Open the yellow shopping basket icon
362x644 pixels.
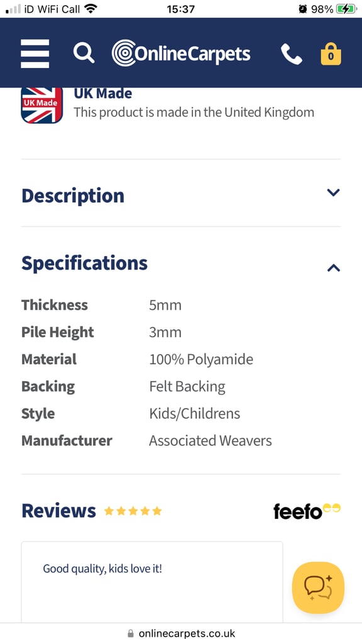pyautogui.click(x=331, y=54)
